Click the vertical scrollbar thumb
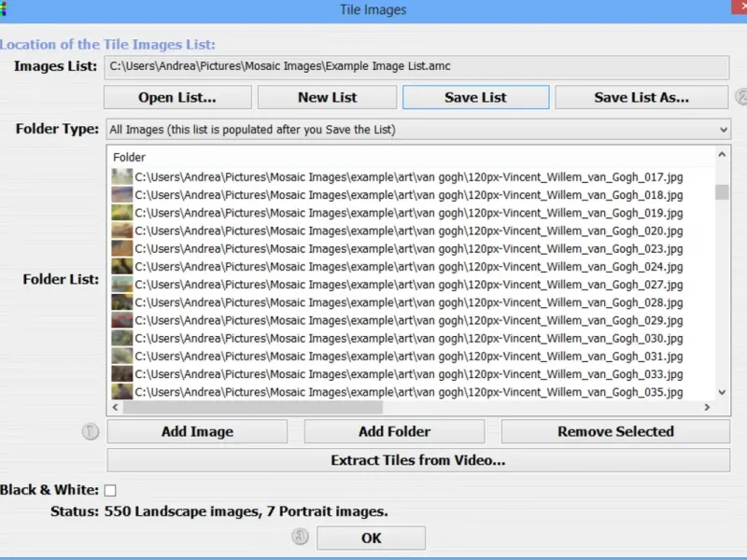 [722, 192]
